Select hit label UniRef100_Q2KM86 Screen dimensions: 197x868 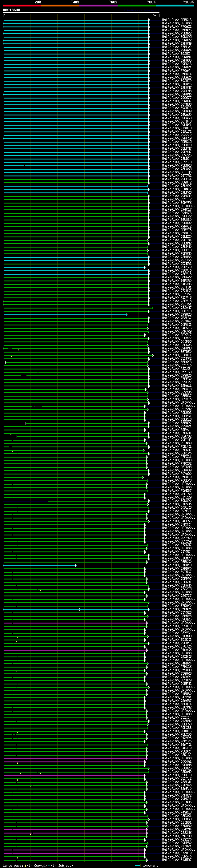176,257
